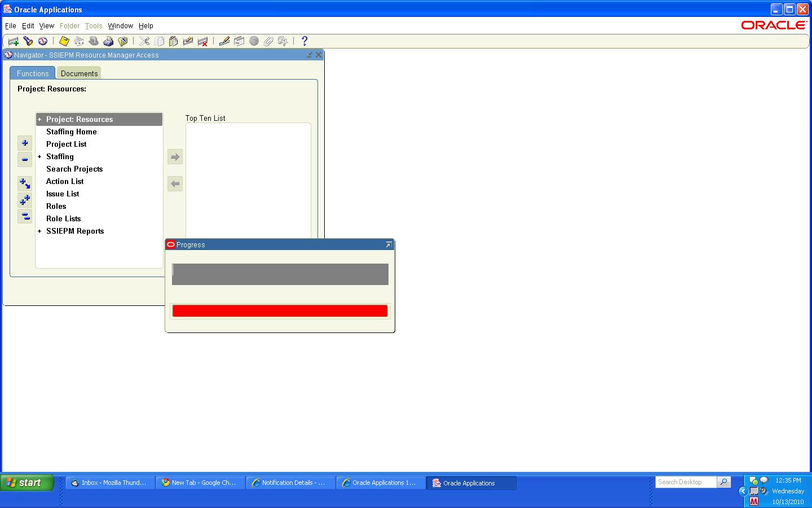Click the paperclip Attachments icon

[x=268, y=41]
